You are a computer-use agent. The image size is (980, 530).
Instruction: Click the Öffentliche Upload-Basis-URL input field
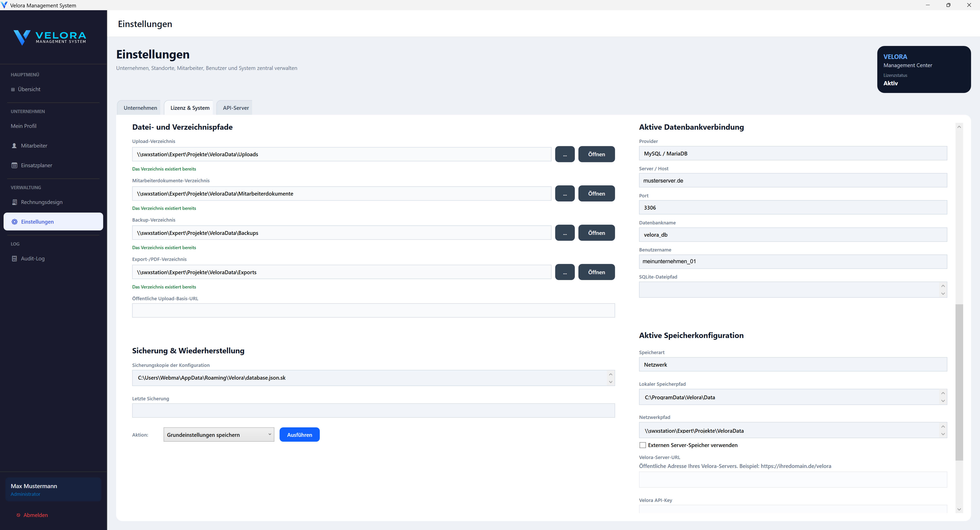click(x=373, y=310)
